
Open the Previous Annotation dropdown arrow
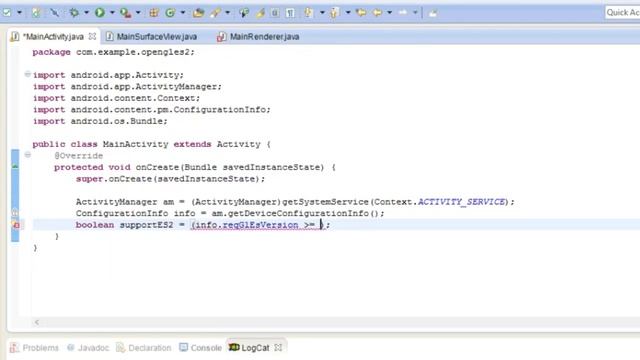pos(348,13)
